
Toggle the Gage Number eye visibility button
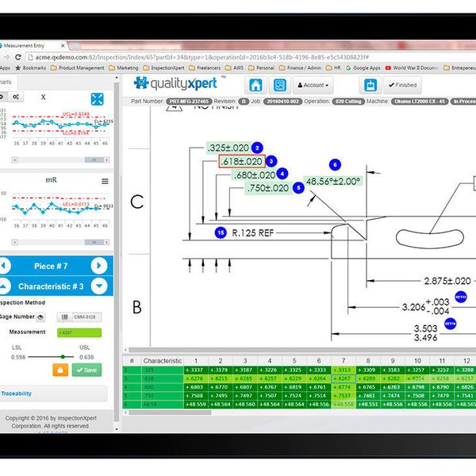(40, 317)
